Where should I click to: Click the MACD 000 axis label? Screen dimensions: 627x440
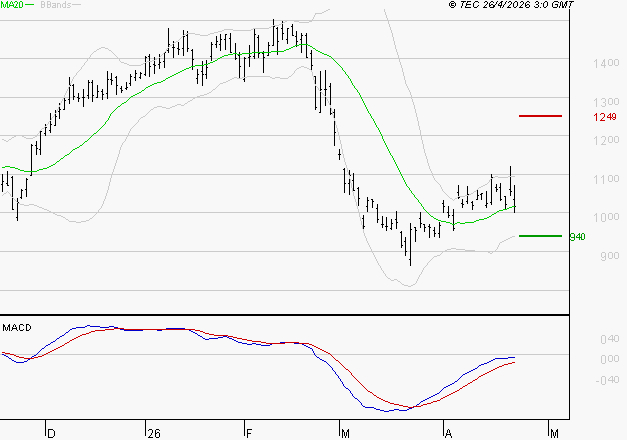(610, 359)
